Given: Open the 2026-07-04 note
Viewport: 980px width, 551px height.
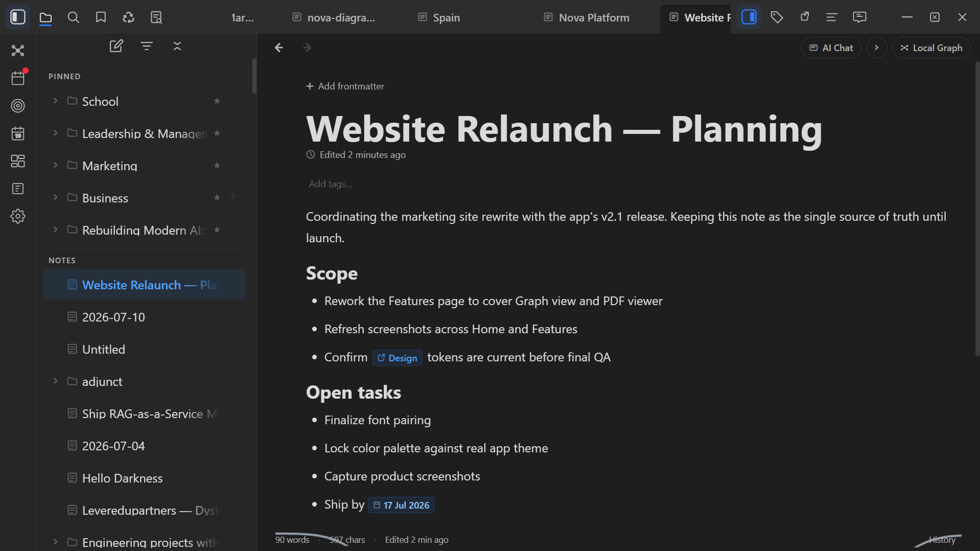Looking at the screenshot, I should point(145,446).
